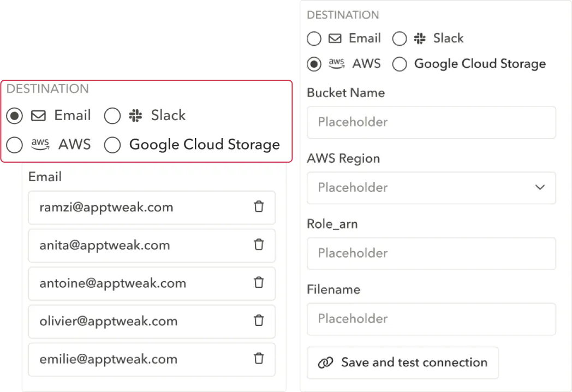Click into the Filename input box
Viewport: 572px width, 392px height.
point(431,319)
